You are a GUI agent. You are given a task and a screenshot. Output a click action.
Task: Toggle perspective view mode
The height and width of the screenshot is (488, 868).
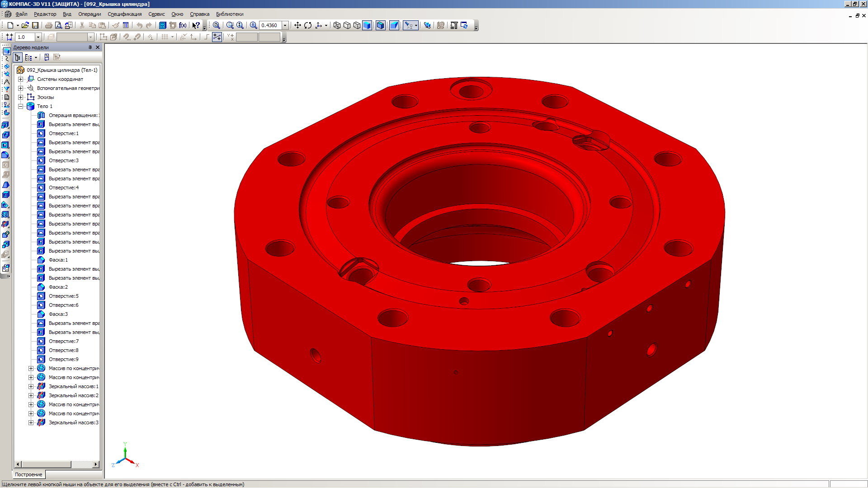coord(394,25)
